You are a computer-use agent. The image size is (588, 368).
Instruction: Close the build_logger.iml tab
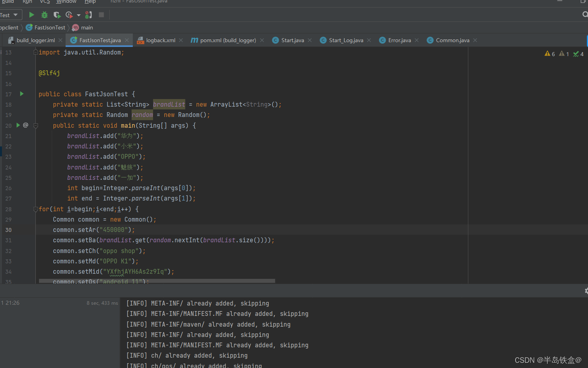point(60,40)
